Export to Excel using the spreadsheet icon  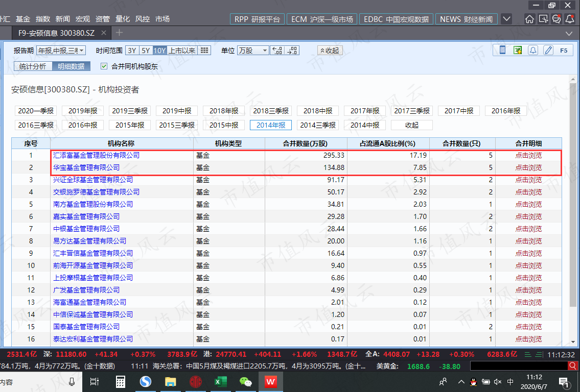click(518, 50)
